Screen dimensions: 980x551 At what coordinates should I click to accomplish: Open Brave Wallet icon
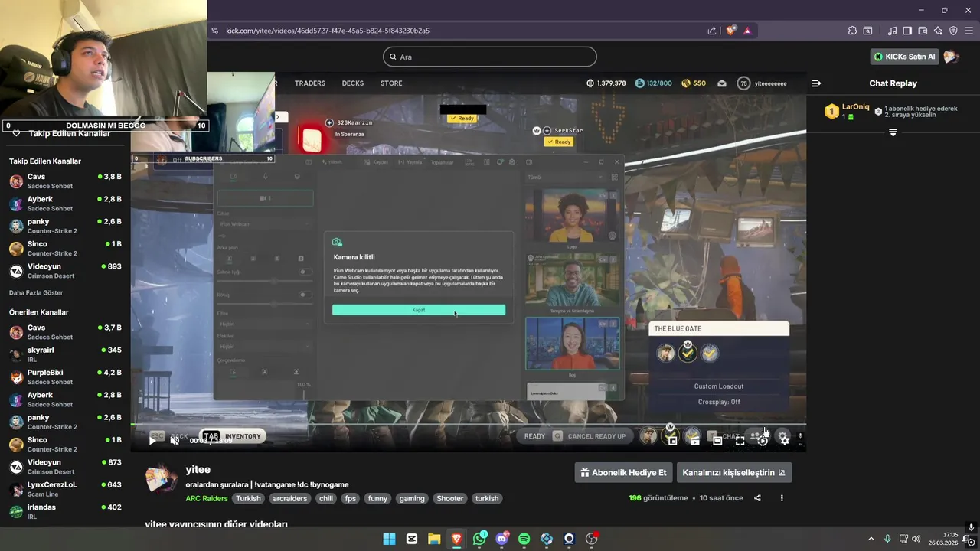click(x=923, y=31)
